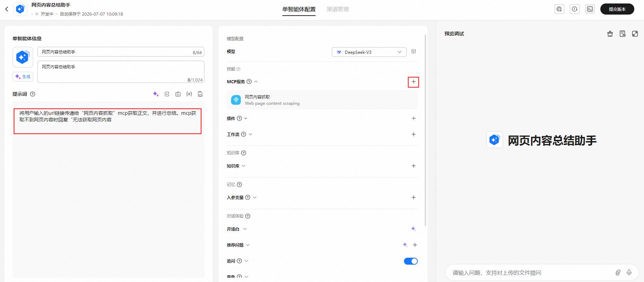644x282 pixels.
Task: Open prompt library clipboard icon
Action: 178,94
